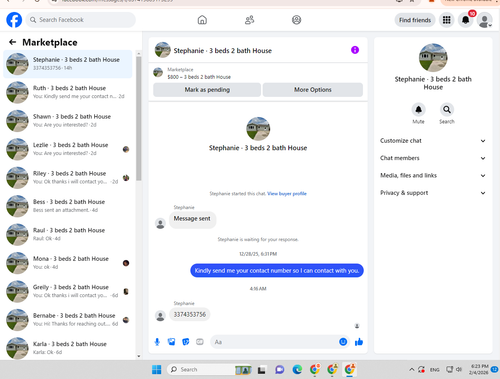500x379 pixels.
Task: Send a voice clip with microphone icon
Action: (x=157, y=342)
